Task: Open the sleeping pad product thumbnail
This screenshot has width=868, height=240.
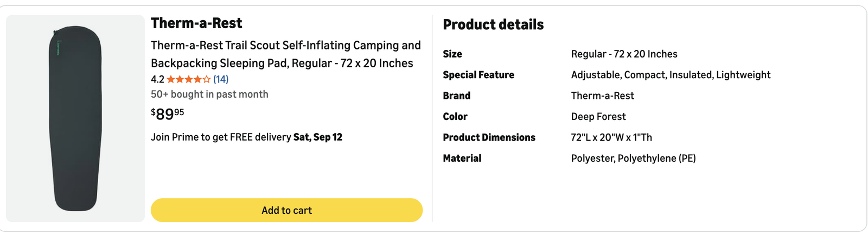Action: (x=75, y=118)
